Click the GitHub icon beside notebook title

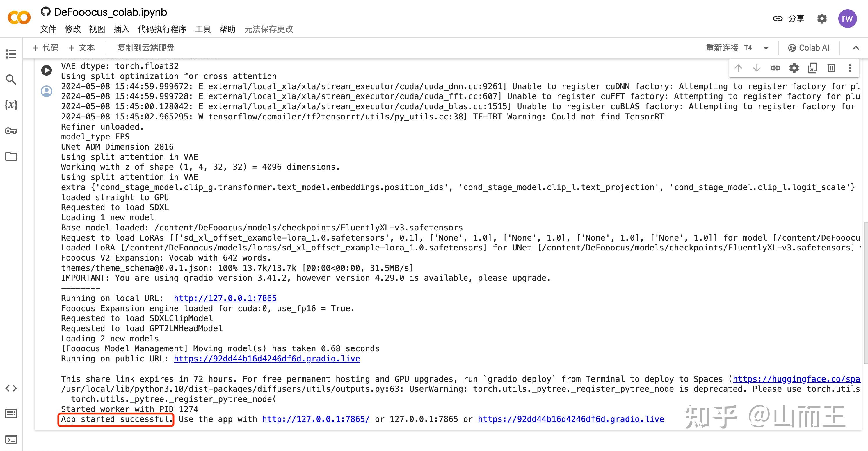(x=45, y=12)
